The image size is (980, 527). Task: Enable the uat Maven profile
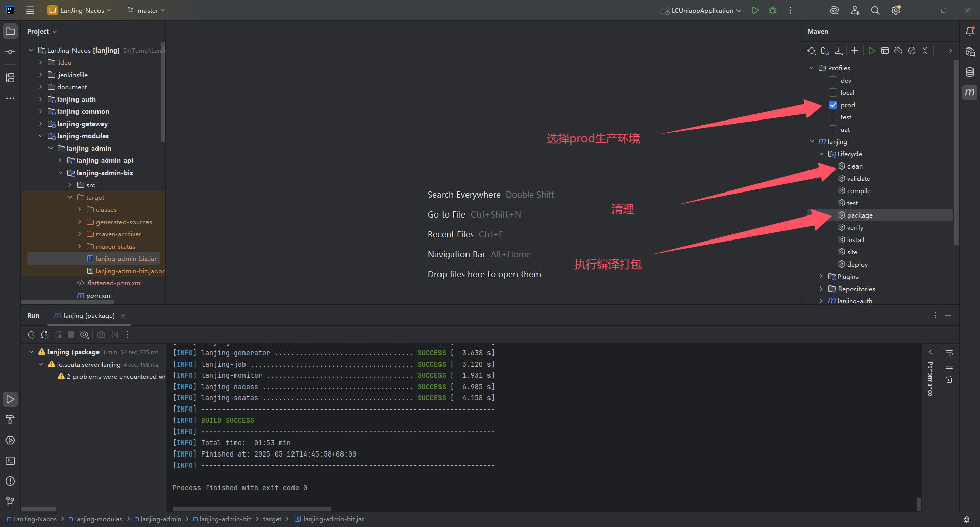(833, 129)
